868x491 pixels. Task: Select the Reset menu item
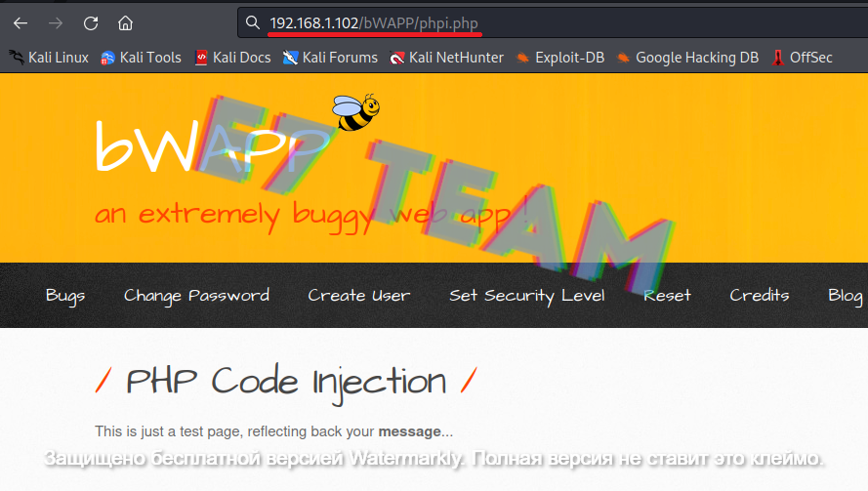coord(667,296)
